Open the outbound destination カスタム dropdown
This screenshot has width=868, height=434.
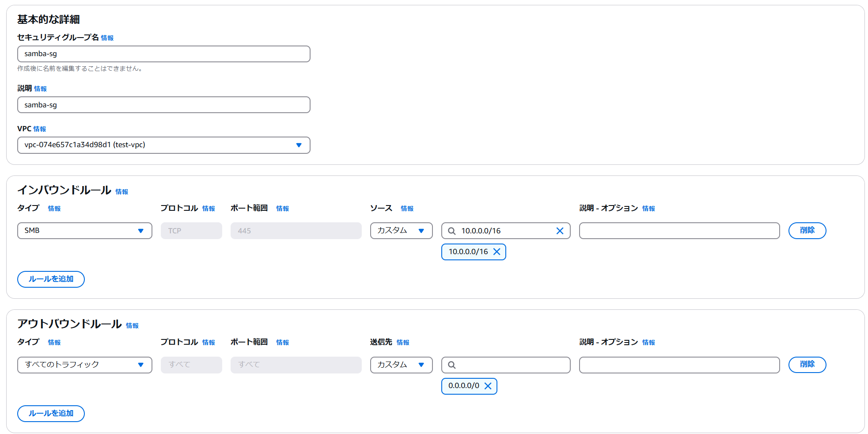pos(402,365)
